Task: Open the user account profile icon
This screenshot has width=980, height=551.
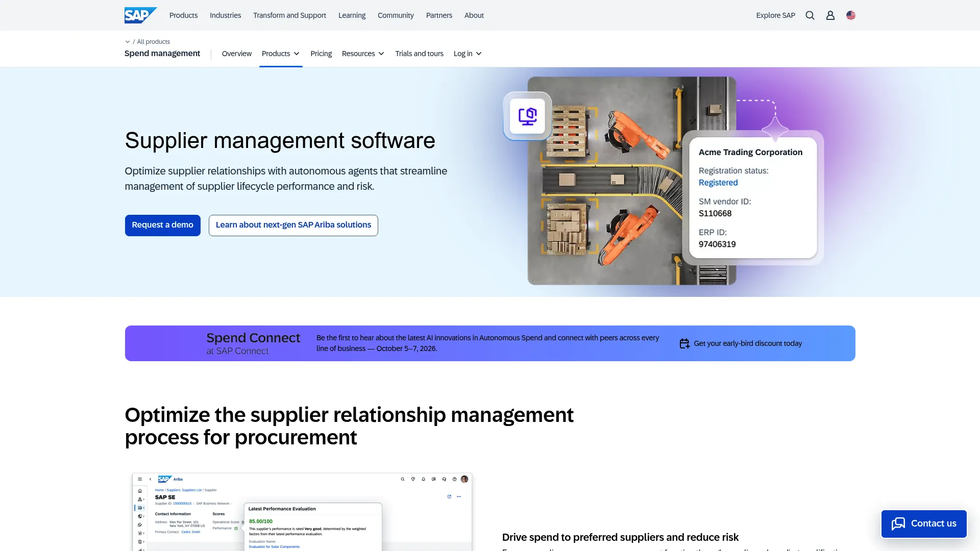Action: [x=830, y=15]
